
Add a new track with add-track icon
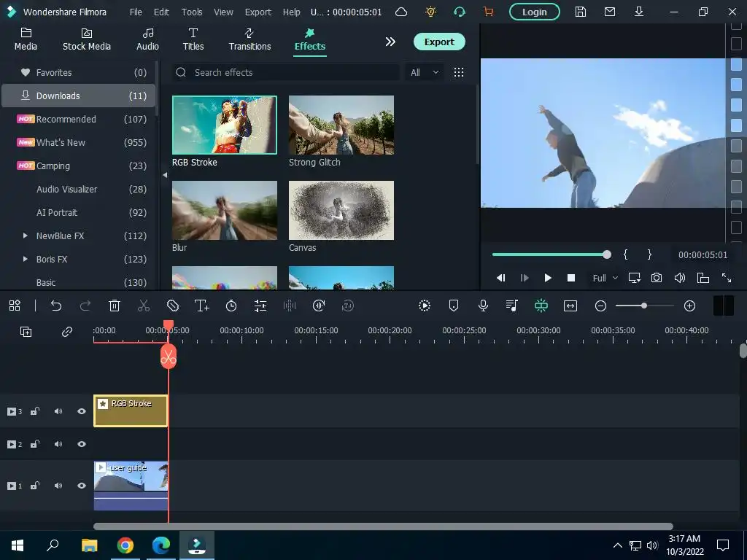click(x=26, y=332)
